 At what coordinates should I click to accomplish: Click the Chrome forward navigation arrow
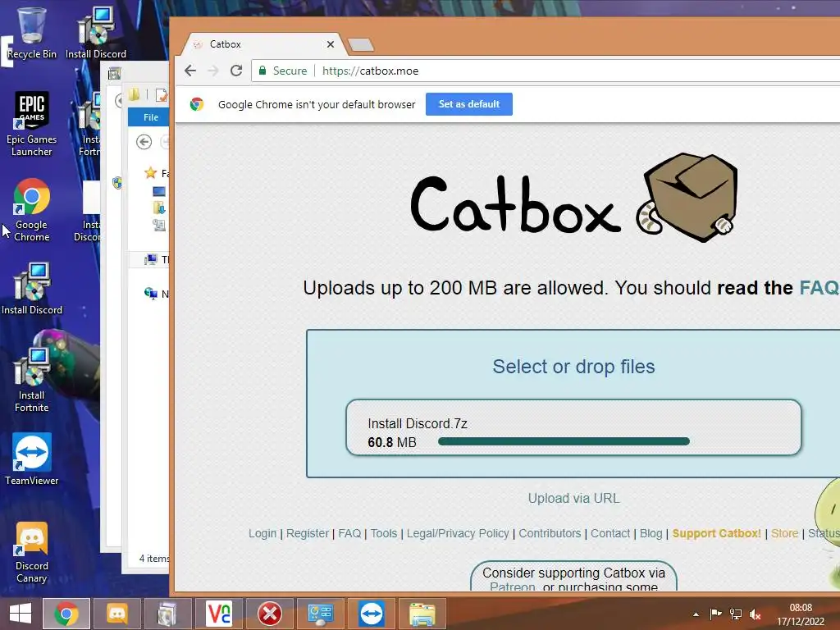[213, 71]
